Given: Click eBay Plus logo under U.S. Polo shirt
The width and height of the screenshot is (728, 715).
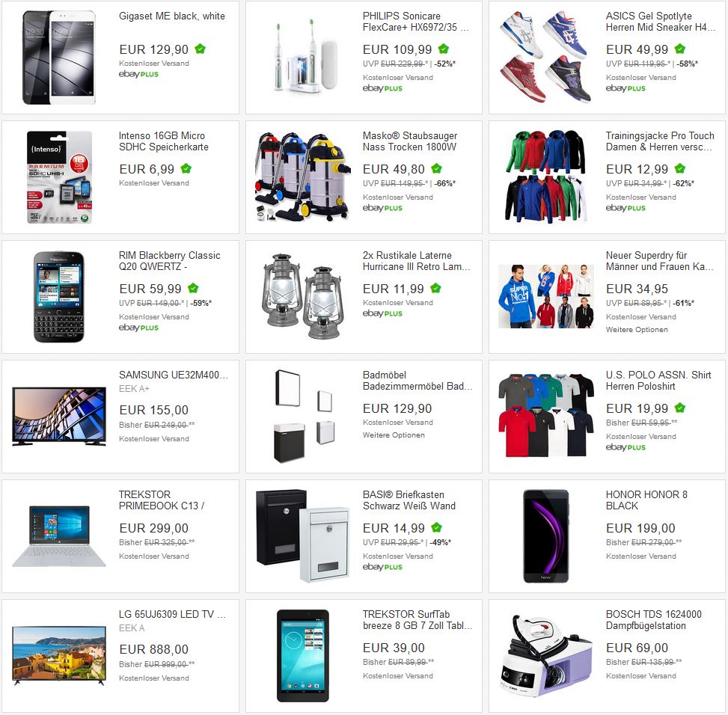Looking at the screenshot, I should (625, 447).
